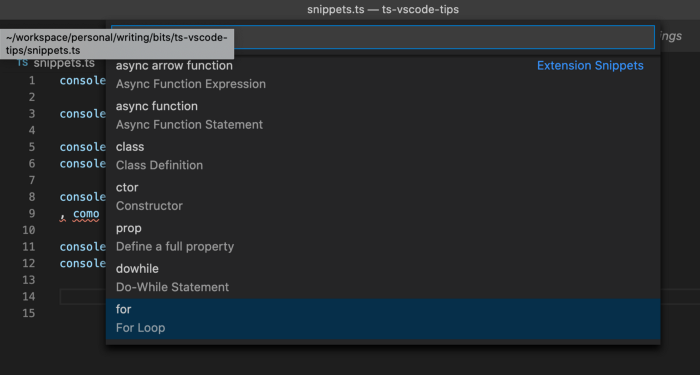The height and width of the screenshot is (375, 700).
Task: Click the 'console' text on line 11
Action: [83, 247]
